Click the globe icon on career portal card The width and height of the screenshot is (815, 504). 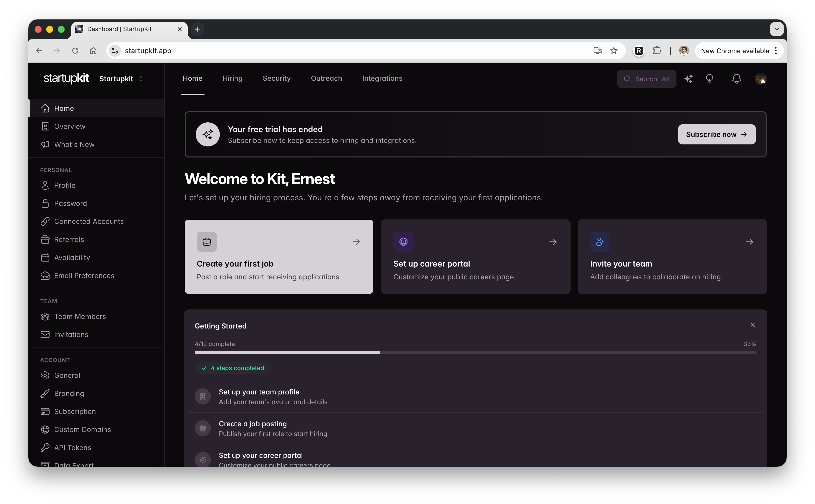pos(403,242)
